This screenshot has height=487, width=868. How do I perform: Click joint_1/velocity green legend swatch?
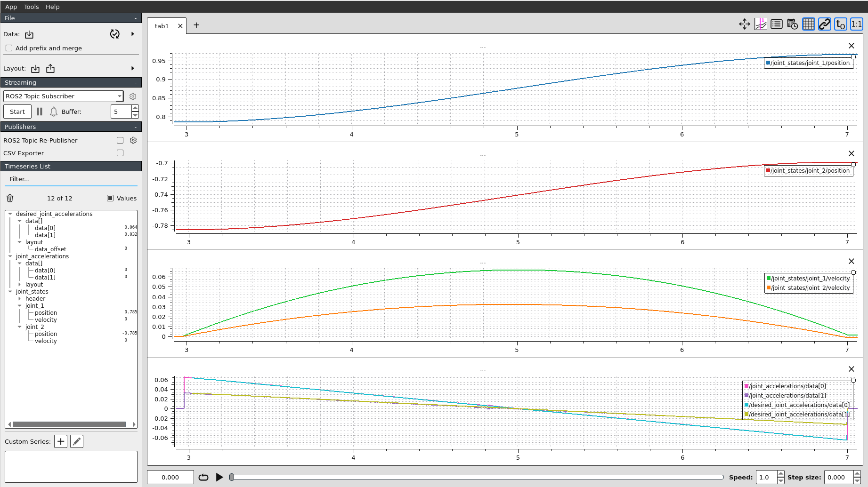[769, 278]
